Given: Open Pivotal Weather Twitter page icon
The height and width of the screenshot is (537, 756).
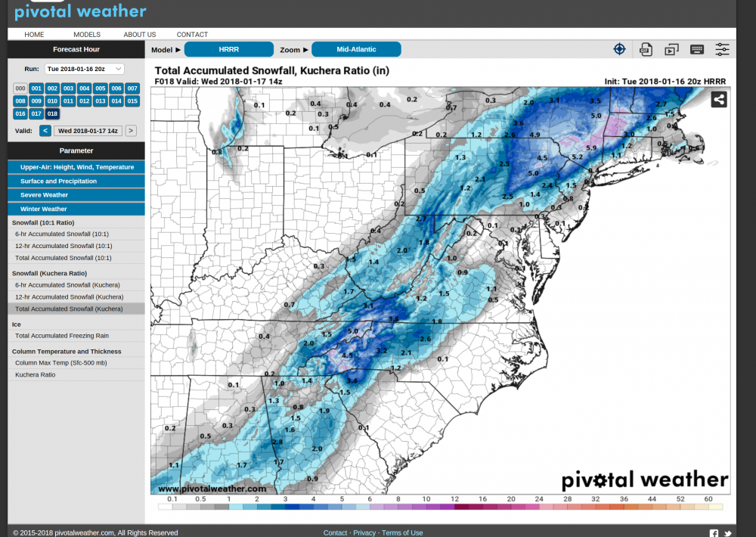Looking at the screenshot, I should 727,532.
